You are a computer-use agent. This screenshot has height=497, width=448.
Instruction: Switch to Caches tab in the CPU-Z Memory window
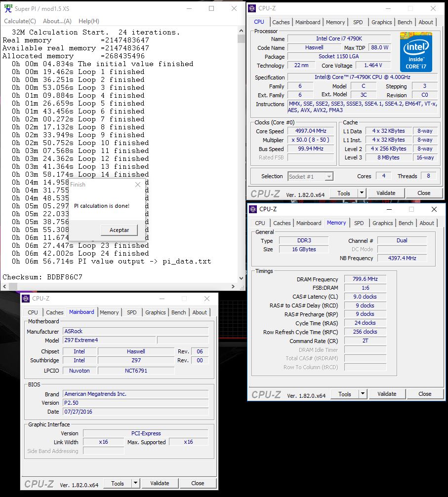282,223
